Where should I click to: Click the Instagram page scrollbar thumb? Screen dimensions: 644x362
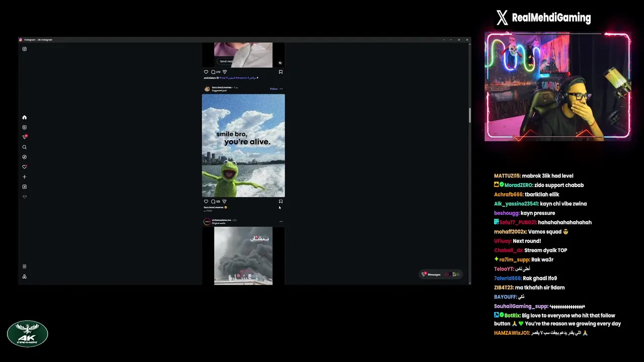[470, 115]
